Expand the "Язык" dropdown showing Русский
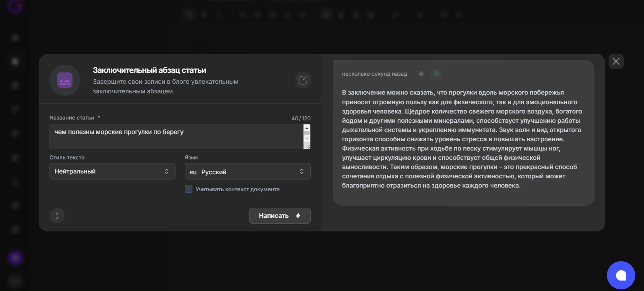The width and height of the screenshot is (644, 291). (x=248, y=171)
